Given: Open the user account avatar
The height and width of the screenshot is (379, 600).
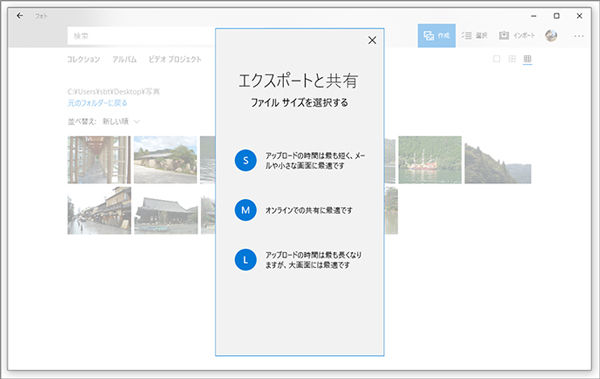Looking at the screenshot, I should click(x=551, y=36).
